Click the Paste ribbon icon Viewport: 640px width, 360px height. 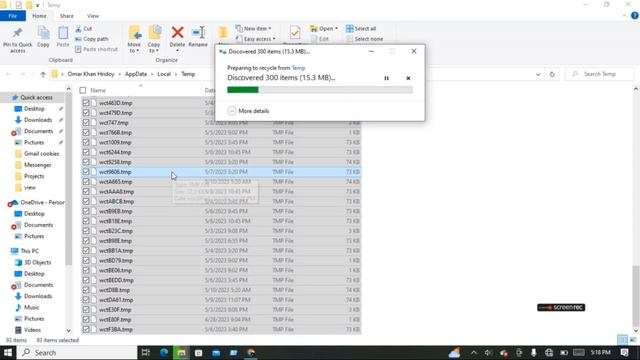[63, 33]
